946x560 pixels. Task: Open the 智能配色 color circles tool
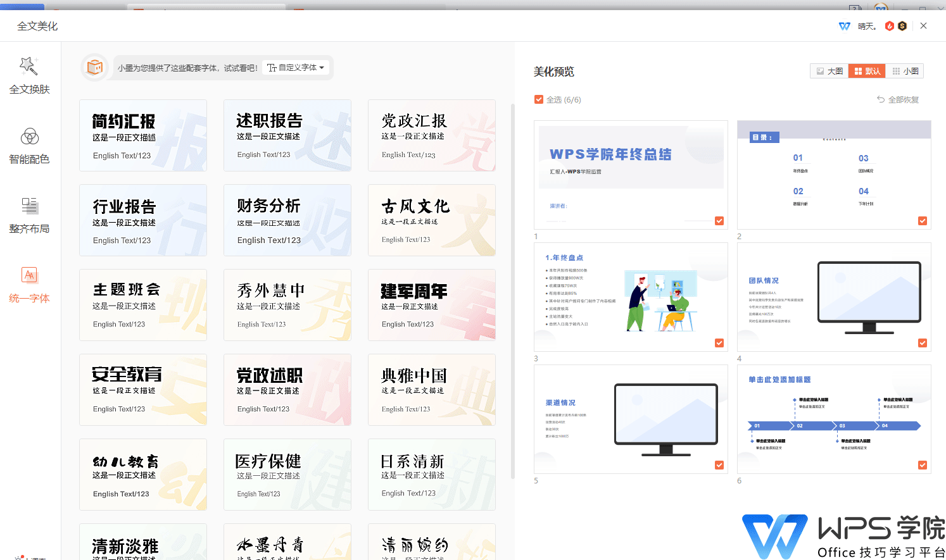point(29,146)
